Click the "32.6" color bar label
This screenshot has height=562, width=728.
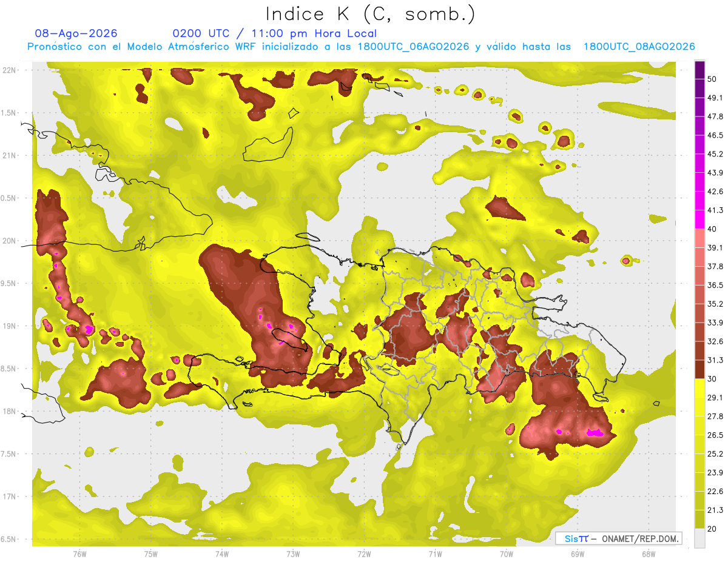(715, 341)
